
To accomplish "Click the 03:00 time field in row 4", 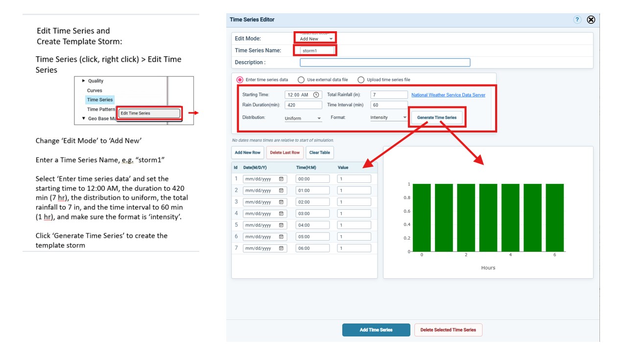I will pos(312,214).
